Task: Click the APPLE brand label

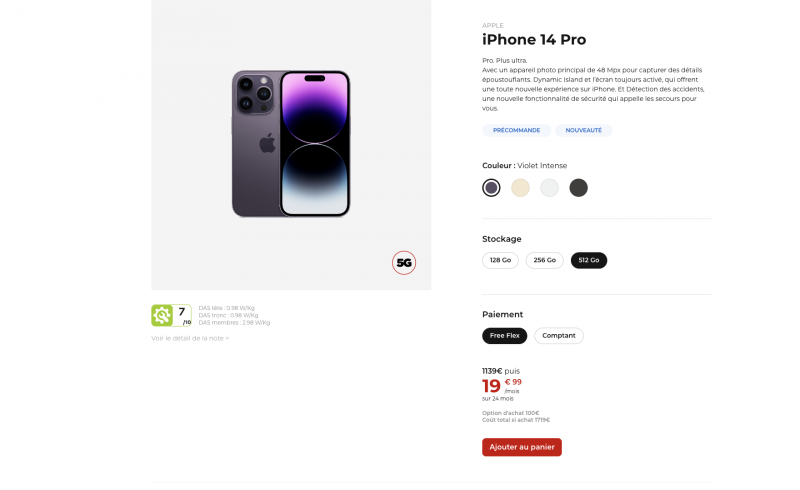Action: (x=493, y=25)
